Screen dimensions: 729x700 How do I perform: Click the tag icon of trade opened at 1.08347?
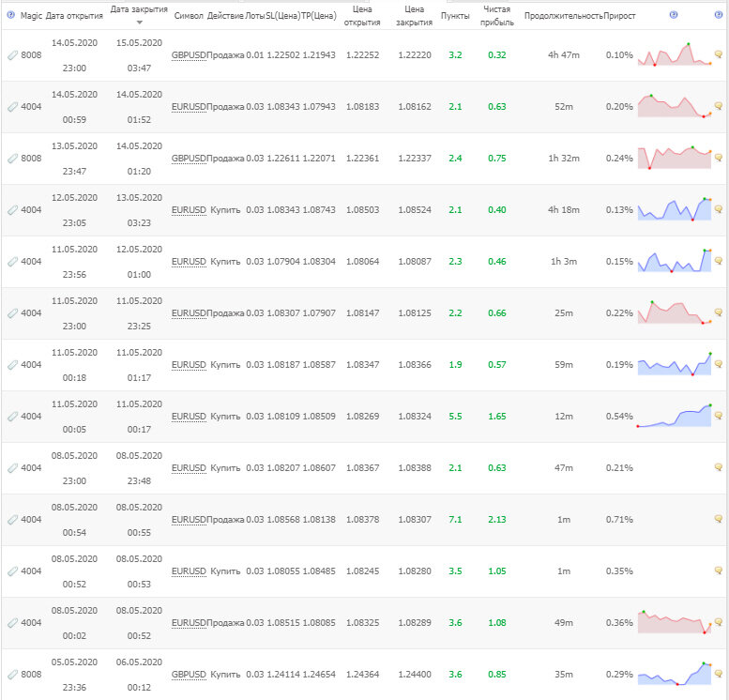(12, 365)
